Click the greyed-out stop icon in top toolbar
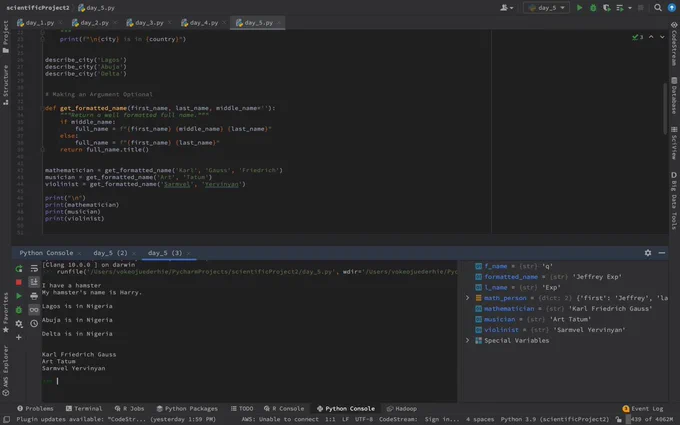Viewport: 680px width, 425px height. (641, 8)
